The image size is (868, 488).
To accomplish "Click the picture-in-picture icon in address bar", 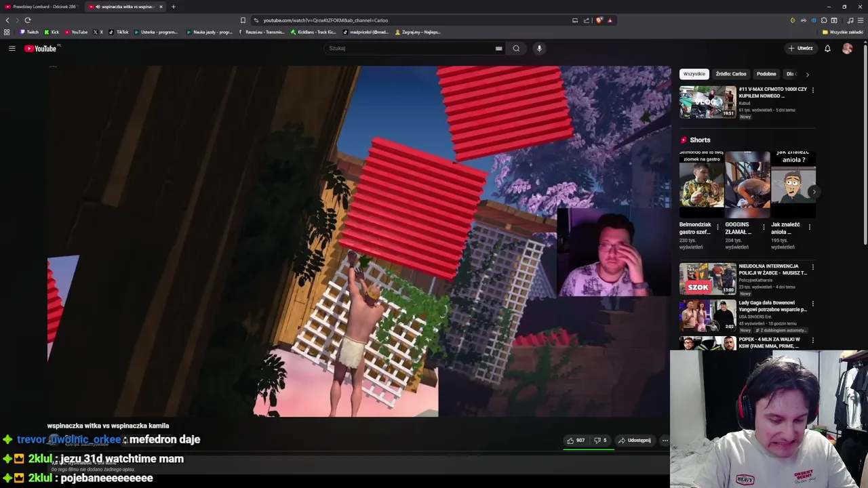I will [575, 20].
